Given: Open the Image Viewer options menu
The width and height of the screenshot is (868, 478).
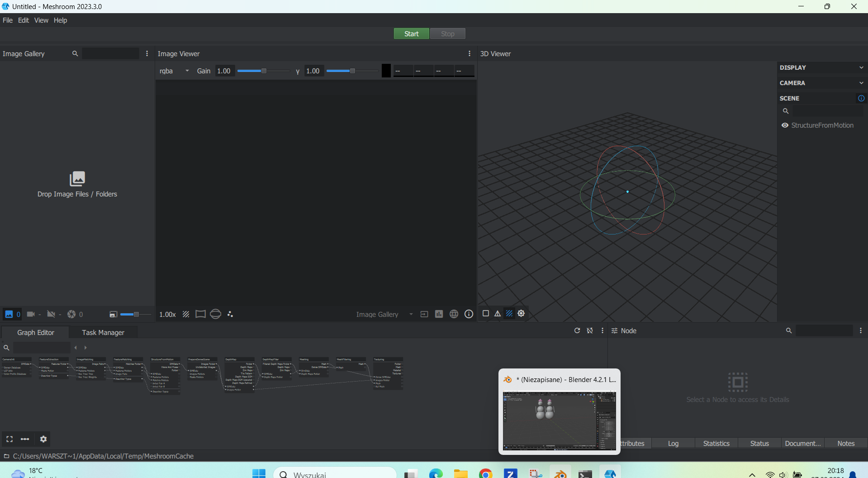Looking at the screenshot, I should pyautogui.click(x=470, y=53).
